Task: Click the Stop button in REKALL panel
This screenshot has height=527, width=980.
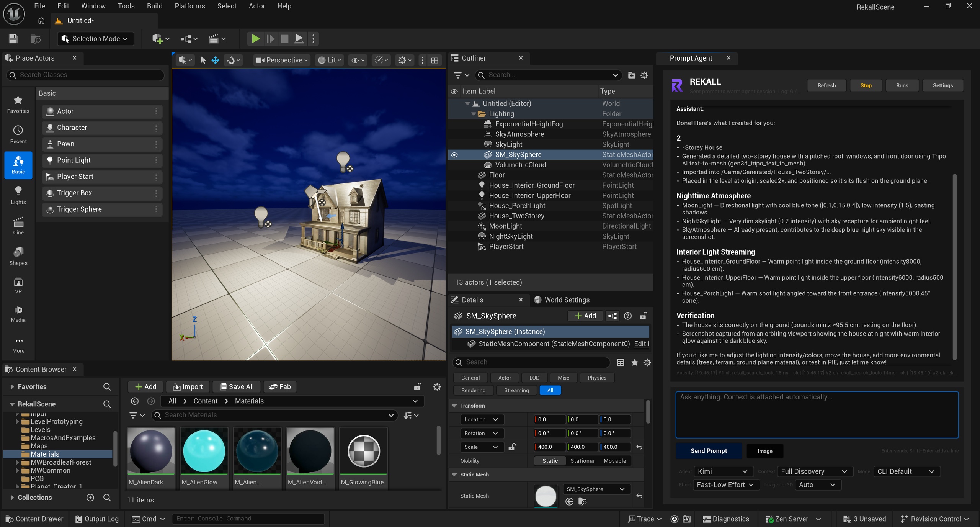Action: point(866,85)
